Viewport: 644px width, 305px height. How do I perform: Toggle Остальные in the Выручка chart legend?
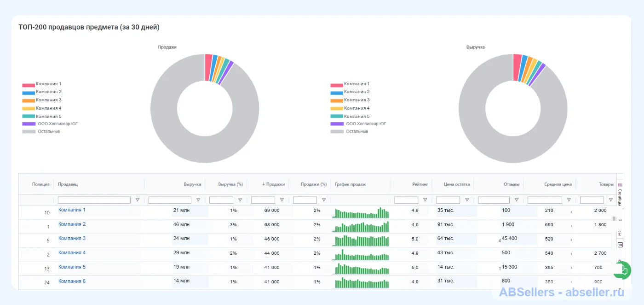click(350, 132)
